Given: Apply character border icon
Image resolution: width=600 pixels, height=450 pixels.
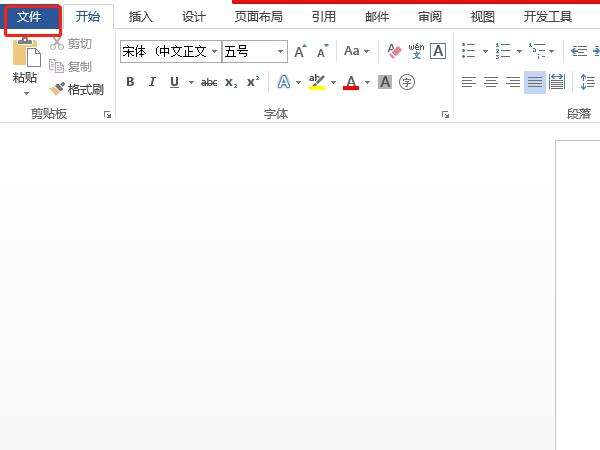Looking at the screenshot, I should [438, 51].
